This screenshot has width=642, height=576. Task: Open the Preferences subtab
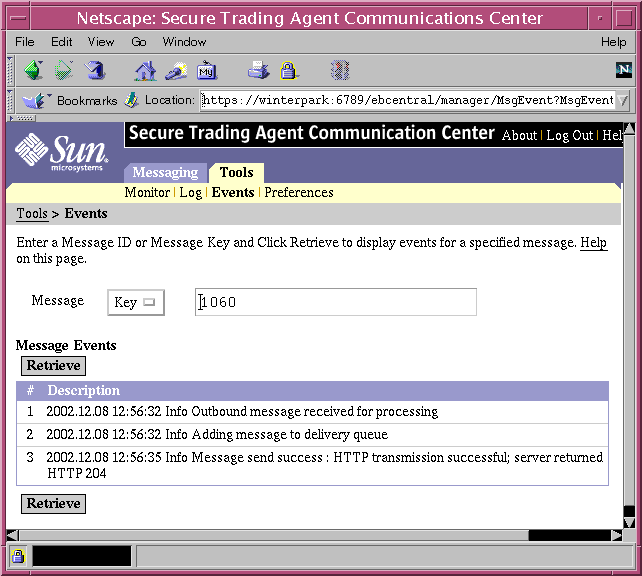point(299,192)
